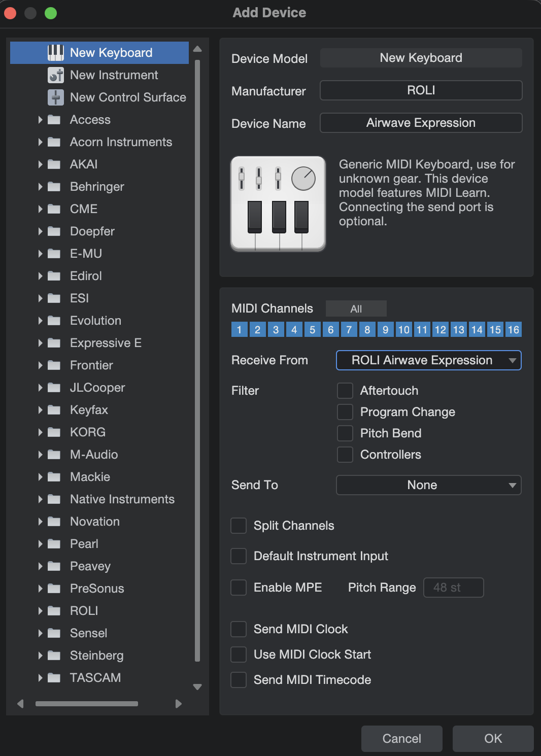Check the Split Channels option
The width and height of the screenshot is (541, 756).
click(x=239, y=526)
